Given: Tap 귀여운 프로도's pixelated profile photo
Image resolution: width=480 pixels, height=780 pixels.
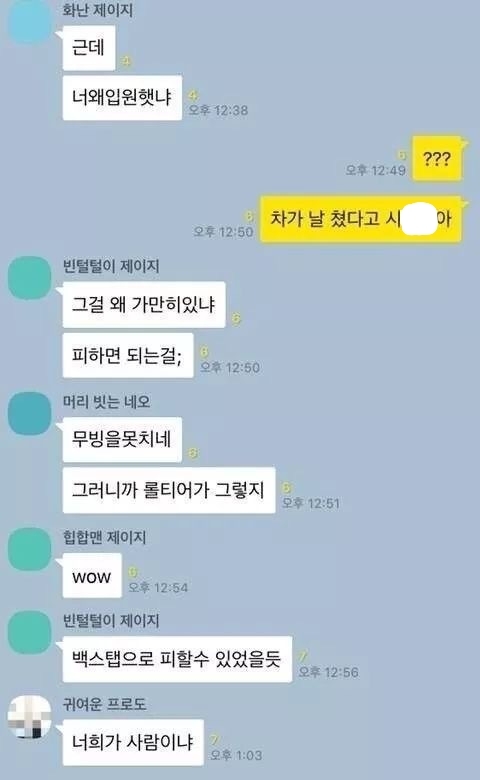Looking at the screenshot, I should point(29,716).
